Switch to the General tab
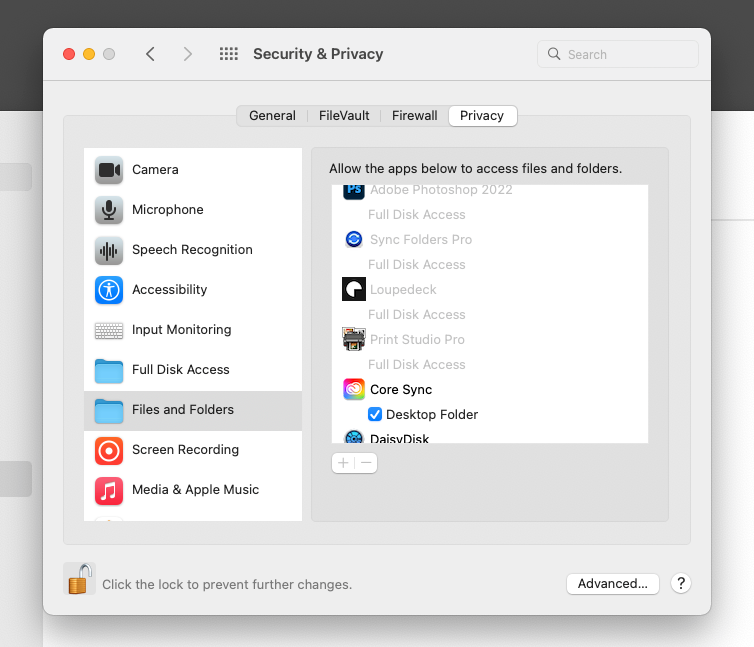The height and width of the screenshot is (647, 754). tap(272, 116)
